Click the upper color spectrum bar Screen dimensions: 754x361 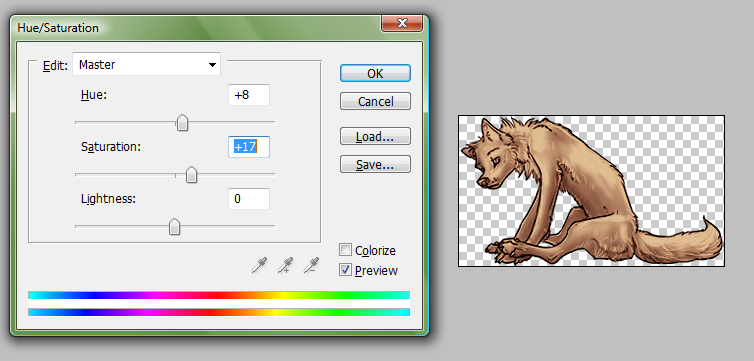pos(219,295)
